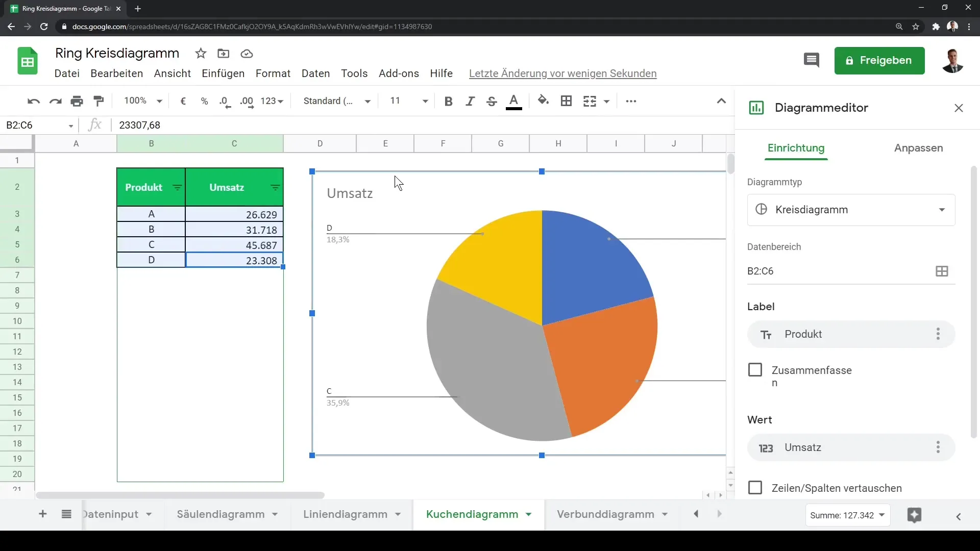Open the comment history icon
This screenshot has height=551, width=980.
pyautogui.click(x=811, y=60)
